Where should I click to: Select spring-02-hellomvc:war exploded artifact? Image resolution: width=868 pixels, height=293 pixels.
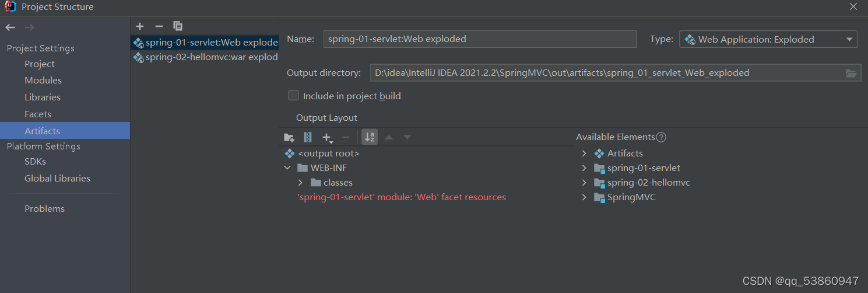(x=205, y=57)
